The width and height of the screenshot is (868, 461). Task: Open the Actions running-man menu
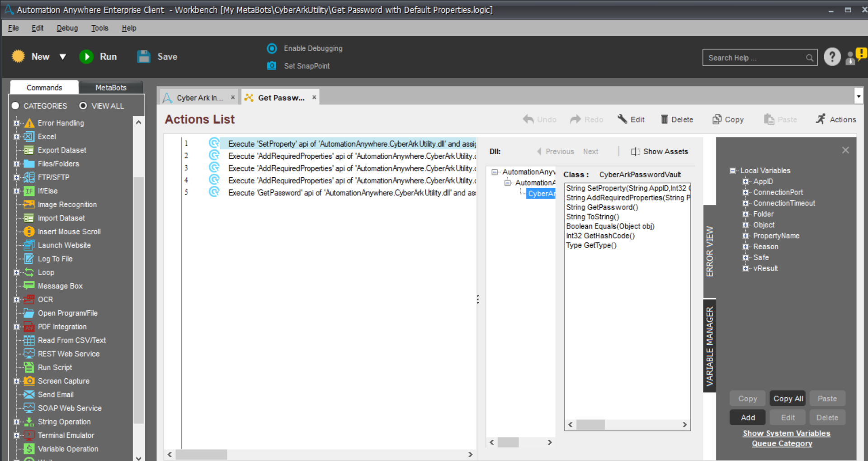(x=821, y=119)
